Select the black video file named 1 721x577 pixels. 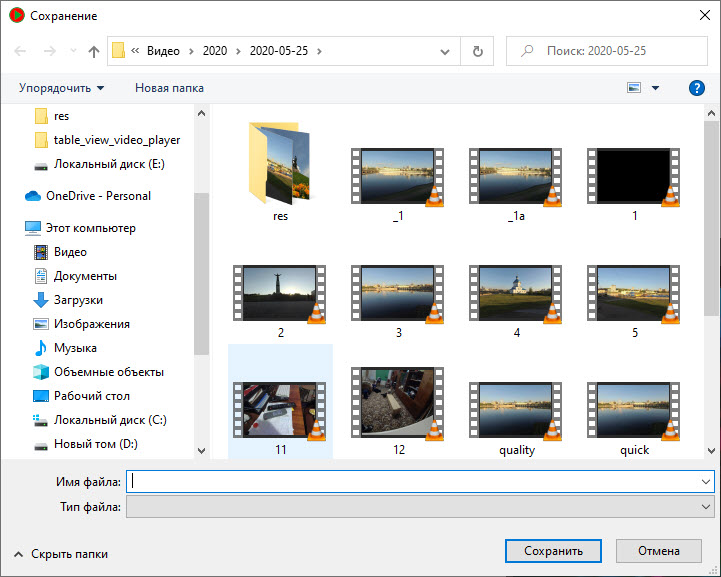point(634,177)
